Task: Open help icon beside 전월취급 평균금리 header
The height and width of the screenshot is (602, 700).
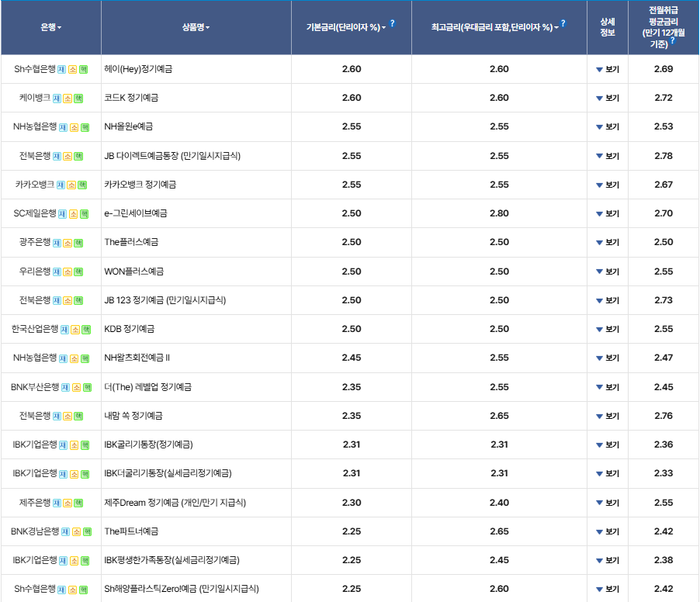Action: 672,40
